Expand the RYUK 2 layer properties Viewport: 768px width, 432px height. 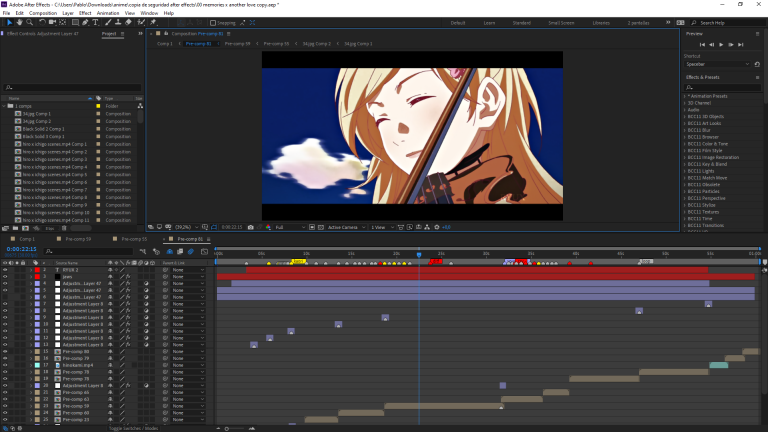pos(31,270)
